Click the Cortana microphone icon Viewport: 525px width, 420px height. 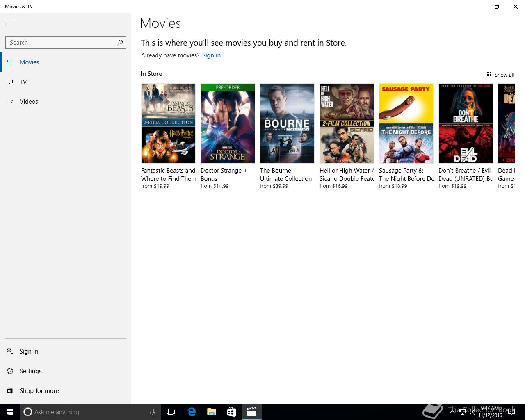point(152,412)
